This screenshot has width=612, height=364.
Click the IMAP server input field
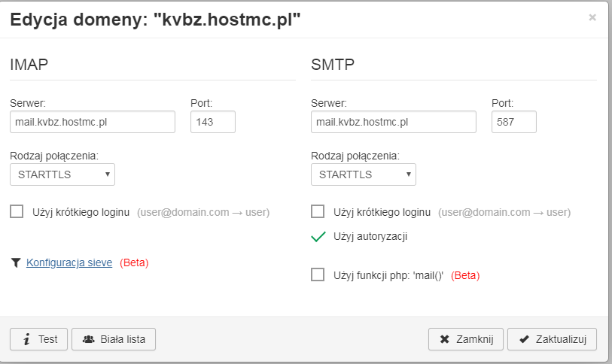[x=93, y=122]
